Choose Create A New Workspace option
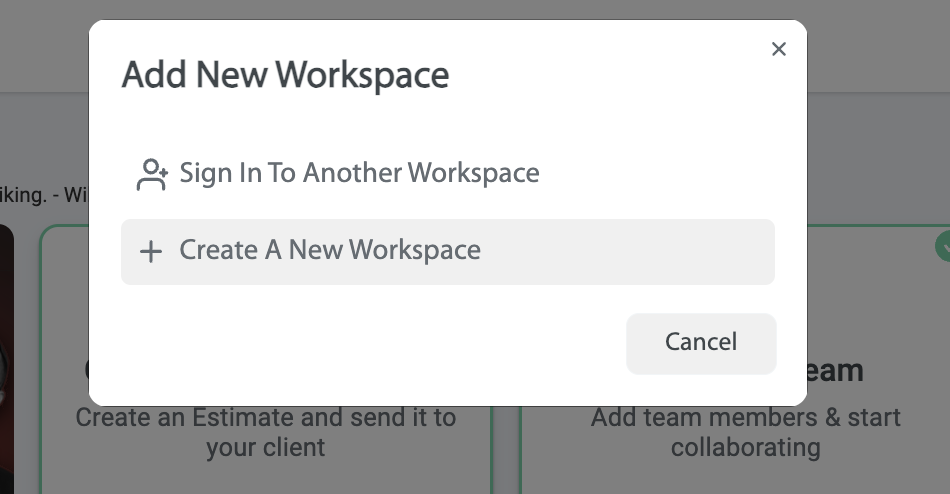 (330, 250)
